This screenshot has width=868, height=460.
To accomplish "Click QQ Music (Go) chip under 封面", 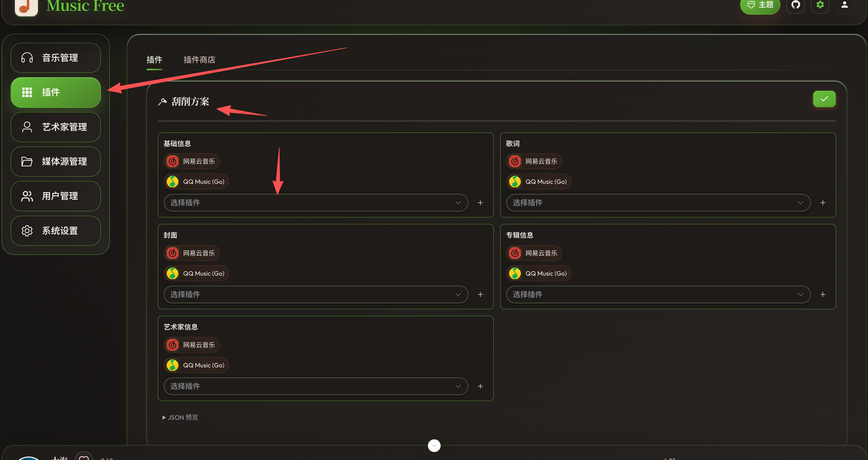I will [x=196, y=274].
